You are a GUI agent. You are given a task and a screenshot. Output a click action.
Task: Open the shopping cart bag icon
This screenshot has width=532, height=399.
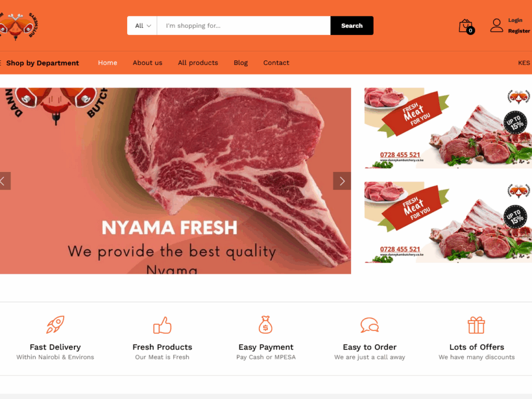click(466, 26)
